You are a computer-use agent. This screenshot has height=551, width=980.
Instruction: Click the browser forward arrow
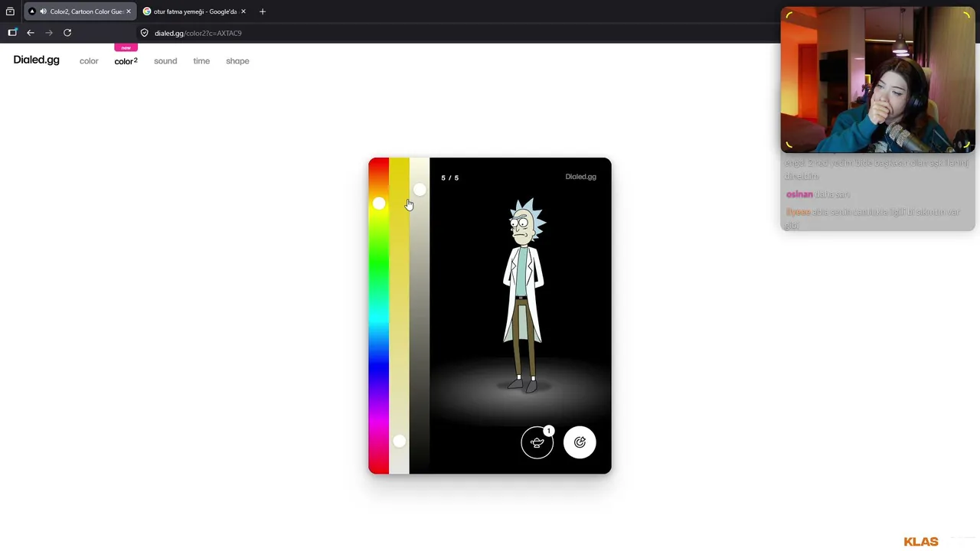49,33
